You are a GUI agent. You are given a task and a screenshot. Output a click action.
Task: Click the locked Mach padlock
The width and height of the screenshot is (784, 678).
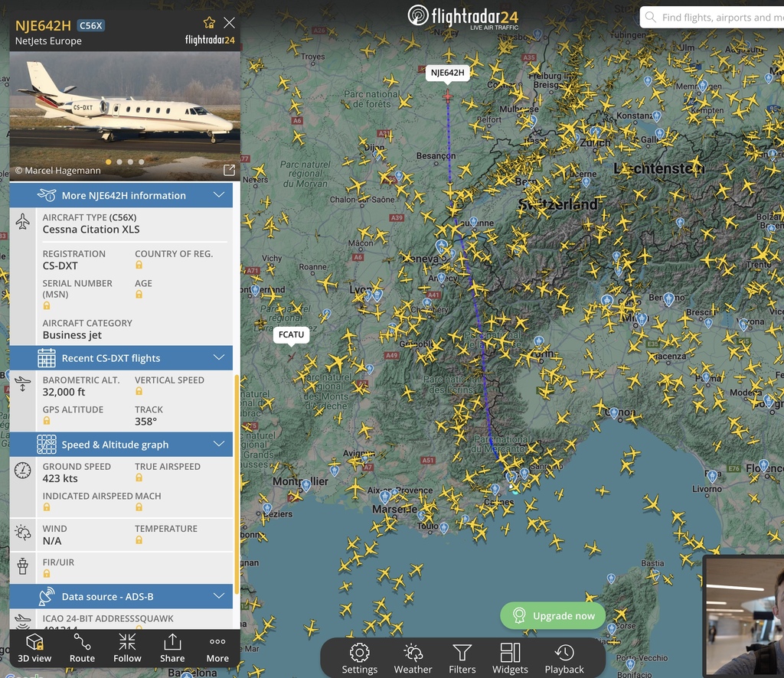coord(139,507)
